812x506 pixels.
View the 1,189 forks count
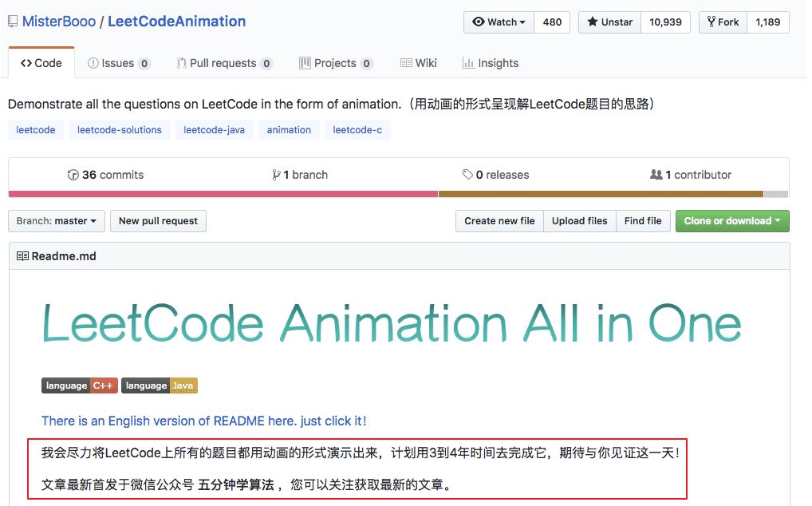tap(768, 22)
